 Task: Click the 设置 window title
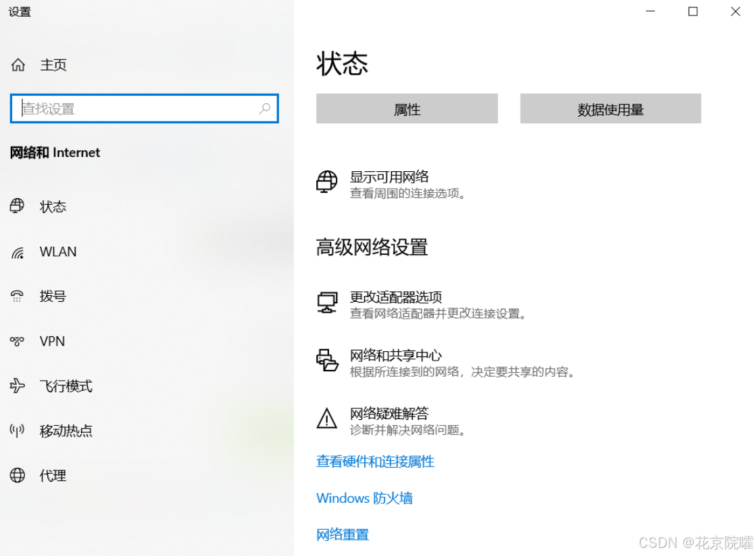point(20,11)
